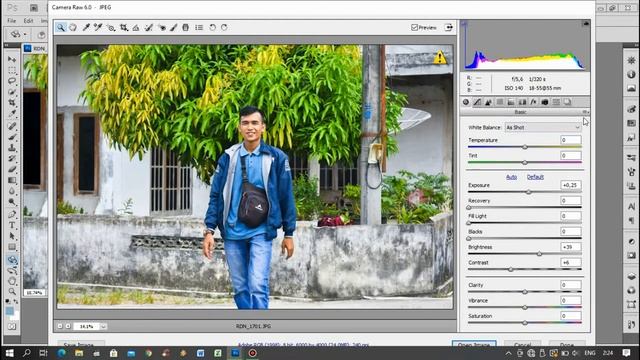Toggle the Preview checkbox
Image resolution: width=640 pixels, height=360 pixels.
pyautogui.click(x=414, y=27)
